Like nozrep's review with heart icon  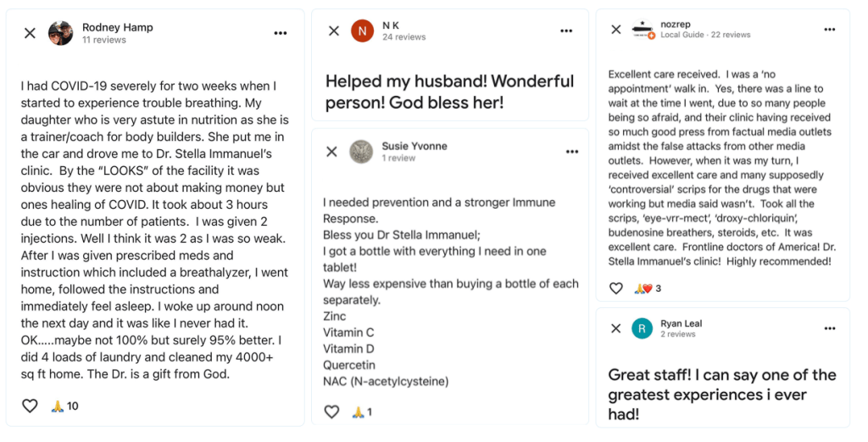[616, 288]
